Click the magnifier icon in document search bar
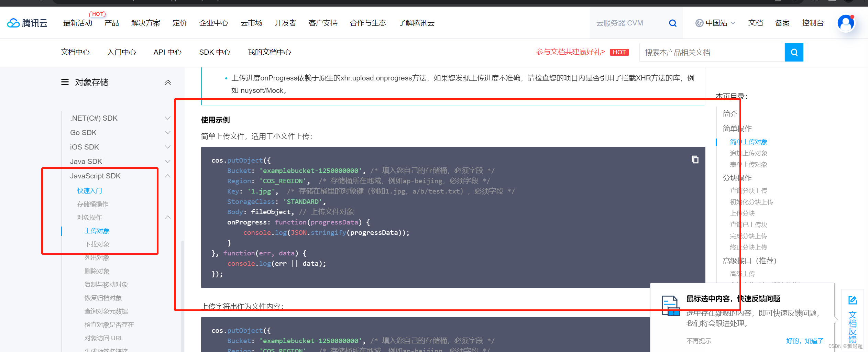Image resolution: width=868 pixels, height=352 pixels. tap(794, 52)
